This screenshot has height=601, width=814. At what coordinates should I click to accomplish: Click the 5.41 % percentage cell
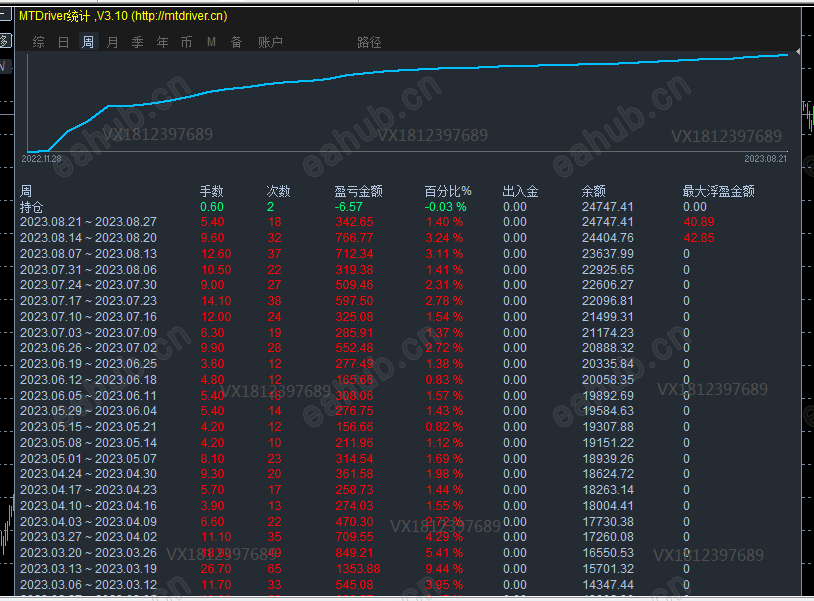(x=444, y=553)
